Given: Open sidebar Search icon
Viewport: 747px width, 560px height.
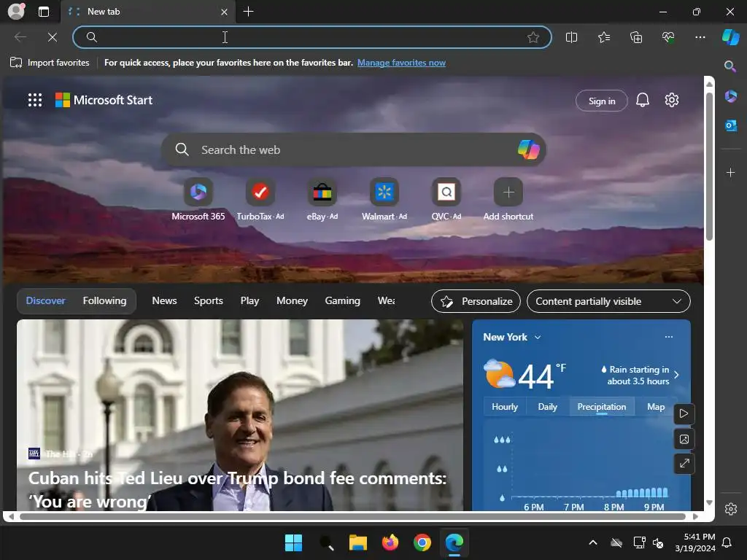Looking at the screenshot, I should coord(729,66).
